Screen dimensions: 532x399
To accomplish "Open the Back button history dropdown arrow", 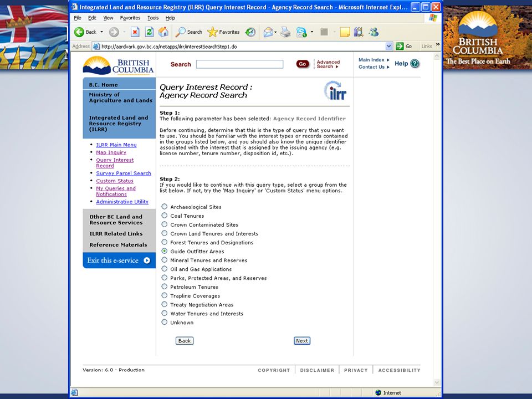I will pyautogui.click(x=101, y=32).
